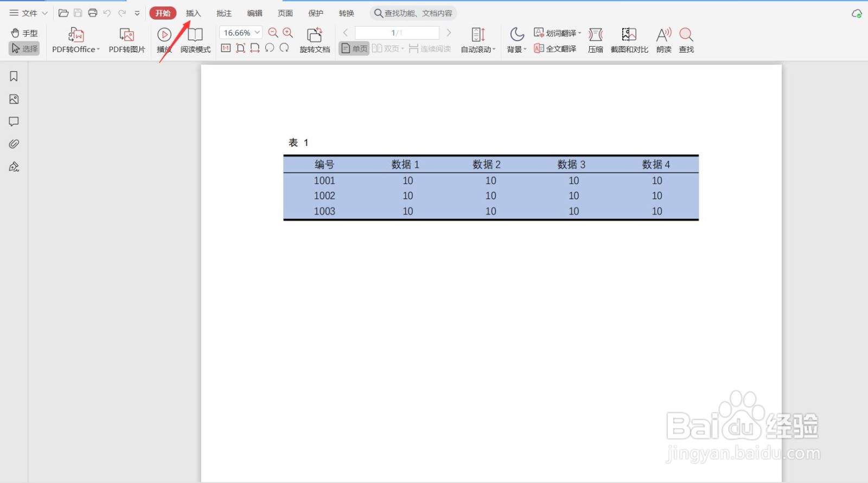Switch to 选择 select tool
Screen dimensions: 868x483
point(24,49)
